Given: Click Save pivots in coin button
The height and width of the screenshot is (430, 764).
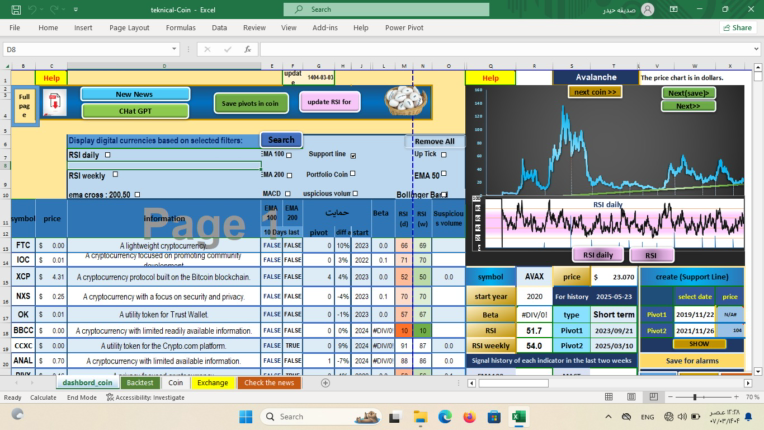Looking at the screenshot, I should (x=250, y=103).
